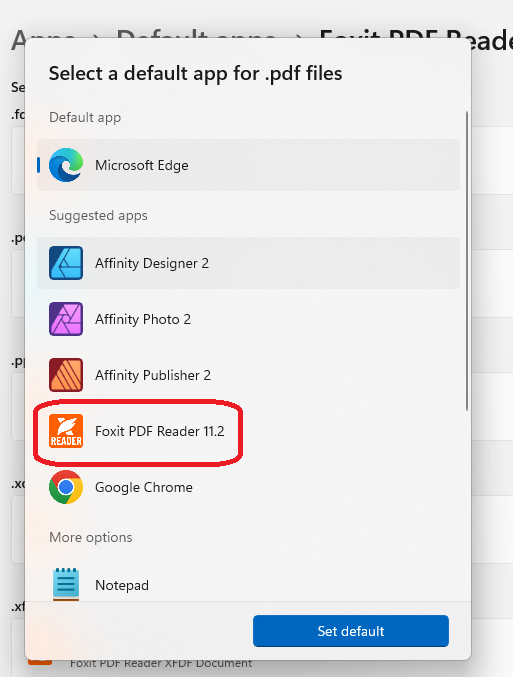Click the Foxit PDF Reader breadcrumb title at top right
This screenshot has height=677, width=513.
[416, 40]
